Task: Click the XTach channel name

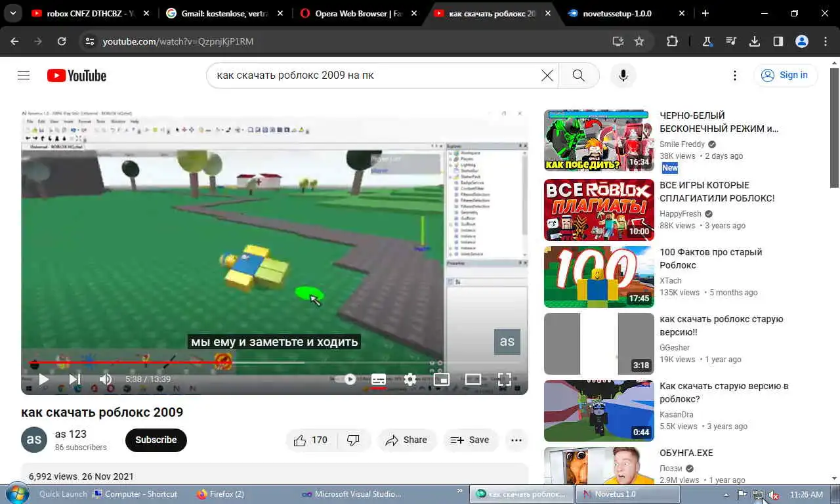Action: pos(671,281)
